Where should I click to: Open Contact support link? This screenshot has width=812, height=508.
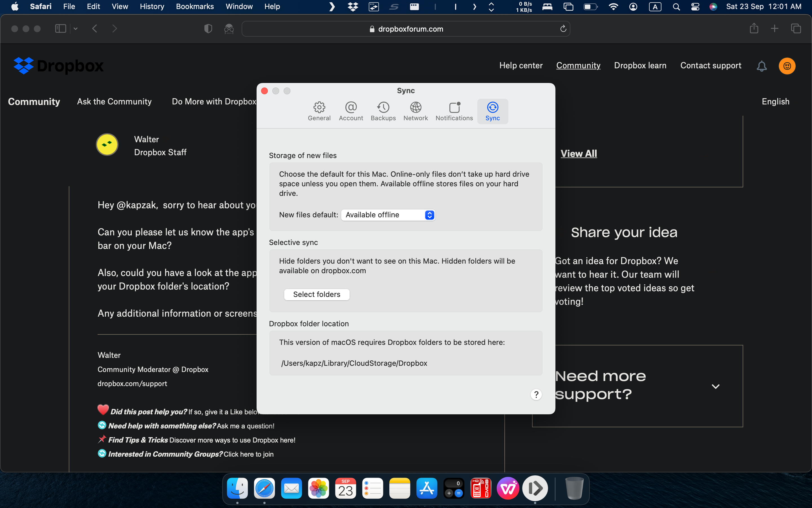pyautogui.click(x=711, y=65)
